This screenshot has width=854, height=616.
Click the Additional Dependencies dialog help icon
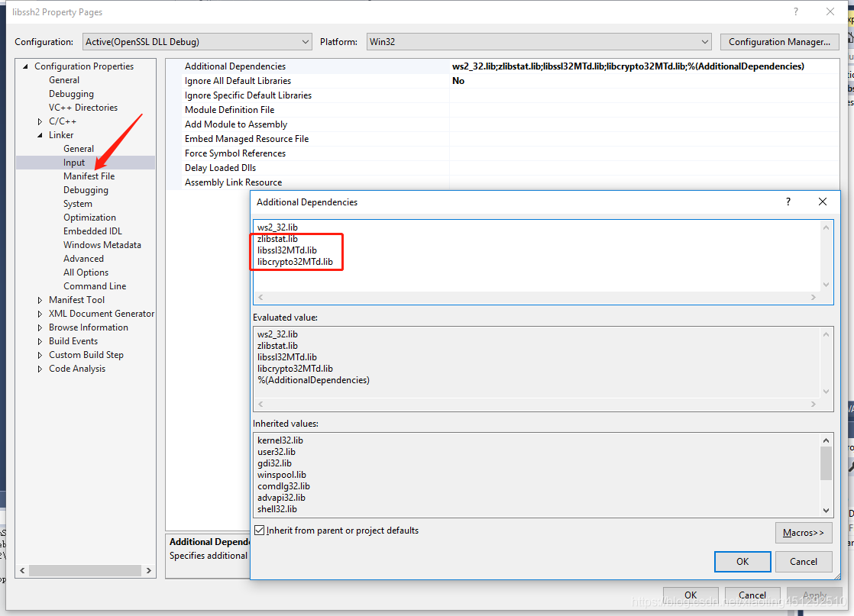(788, 202)
